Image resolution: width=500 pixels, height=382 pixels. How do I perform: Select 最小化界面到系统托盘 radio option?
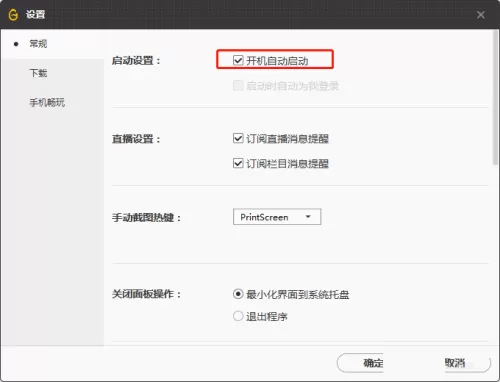pos(238,294)
